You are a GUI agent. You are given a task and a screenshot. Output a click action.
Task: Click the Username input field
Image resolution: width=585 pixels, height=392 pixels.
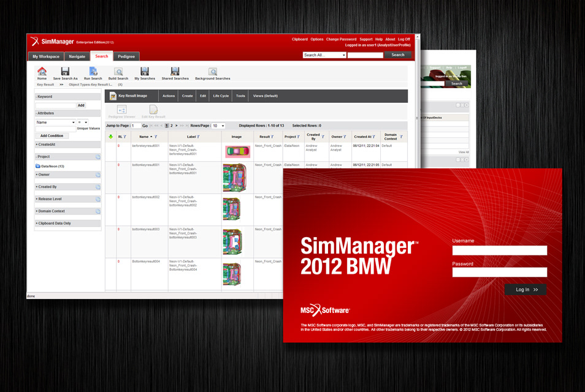[x=500, y=251]
